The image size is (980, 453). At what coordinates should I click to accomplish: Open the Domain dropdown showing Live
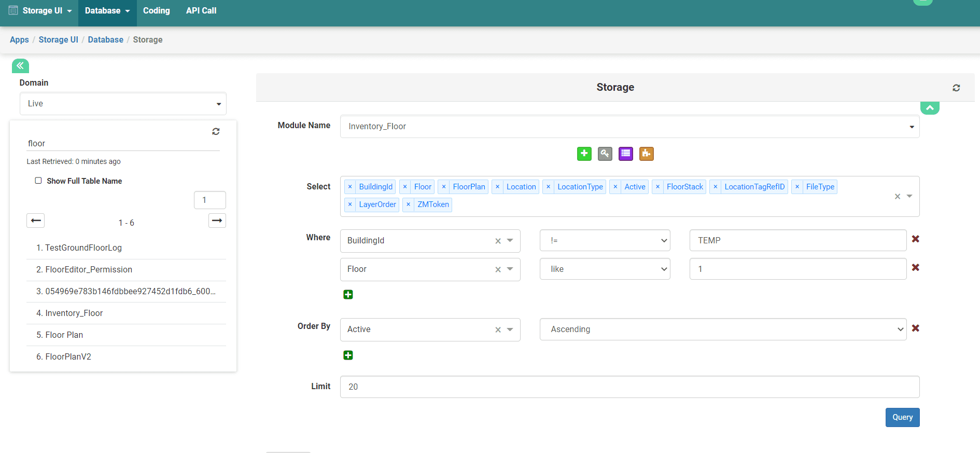point(123,104)
